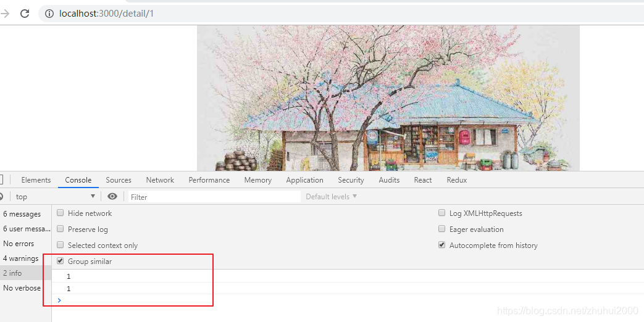
Task: Open the Application tab
Action: tap(304, 180)
